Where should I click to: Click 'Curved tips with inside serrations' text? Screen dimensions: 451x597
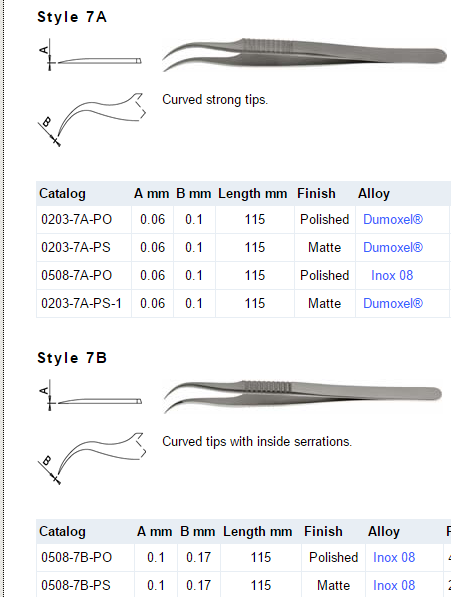pos(257,442)
